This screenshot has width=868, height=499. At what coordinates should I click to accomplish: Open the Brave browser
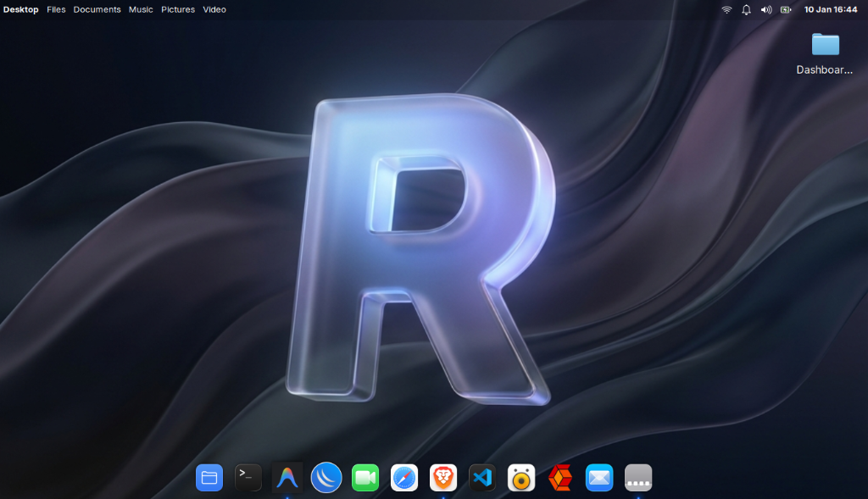(x=443, y=477)
